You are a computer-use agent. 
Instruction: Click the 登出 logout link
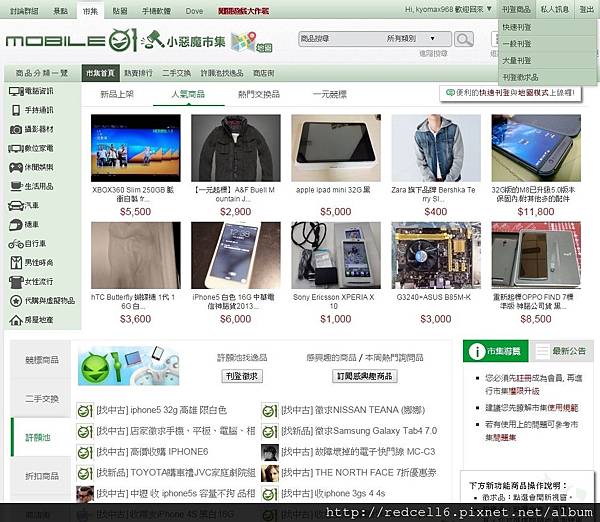click(586, 10)
